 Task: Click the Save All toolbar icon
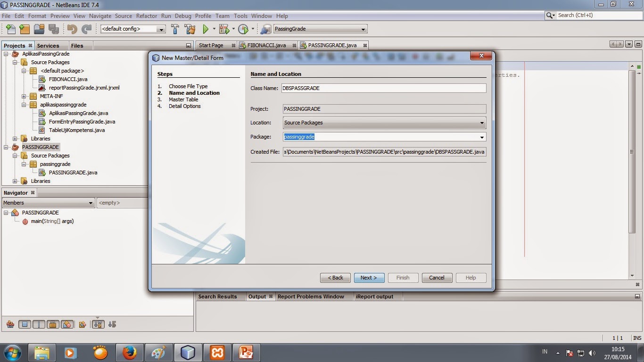pos(53,29)
